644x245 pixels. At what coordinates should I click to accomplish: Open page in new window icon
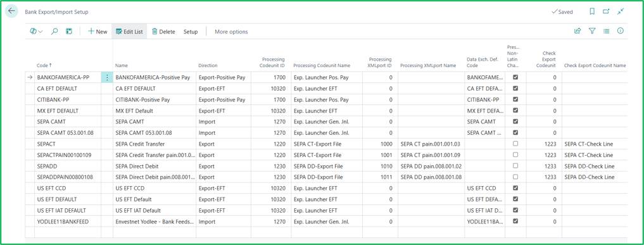click(x=606, y=12)
